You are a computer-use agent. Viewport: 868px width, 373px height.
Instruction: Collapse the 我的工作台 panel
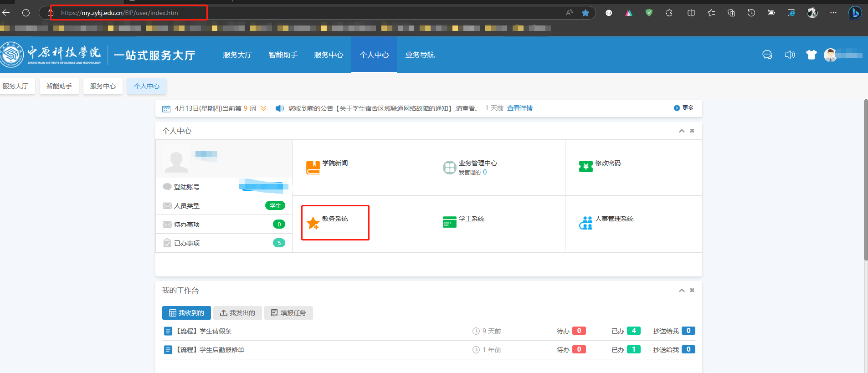(682, 290)
